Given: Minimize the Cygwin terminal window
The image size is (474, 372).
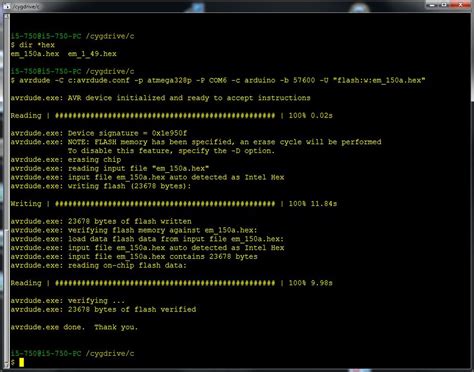Looking at the screenshot, I should tap(432, 5).
